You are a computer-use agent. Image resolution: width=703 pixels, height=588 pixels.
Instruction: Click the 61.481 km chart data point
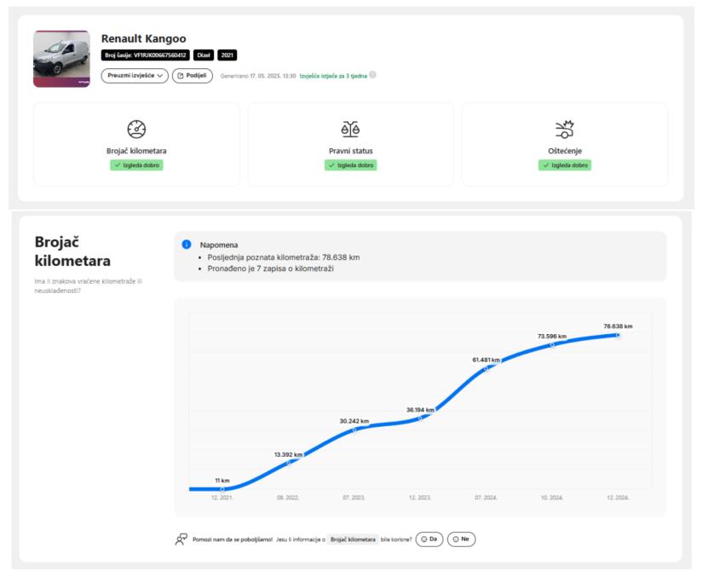click(487, 369)
